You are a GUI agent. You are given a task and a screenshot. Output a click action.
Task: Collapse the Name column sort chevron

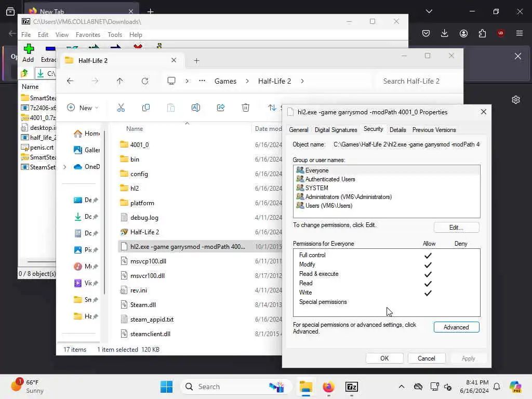(x=187, y=124)
